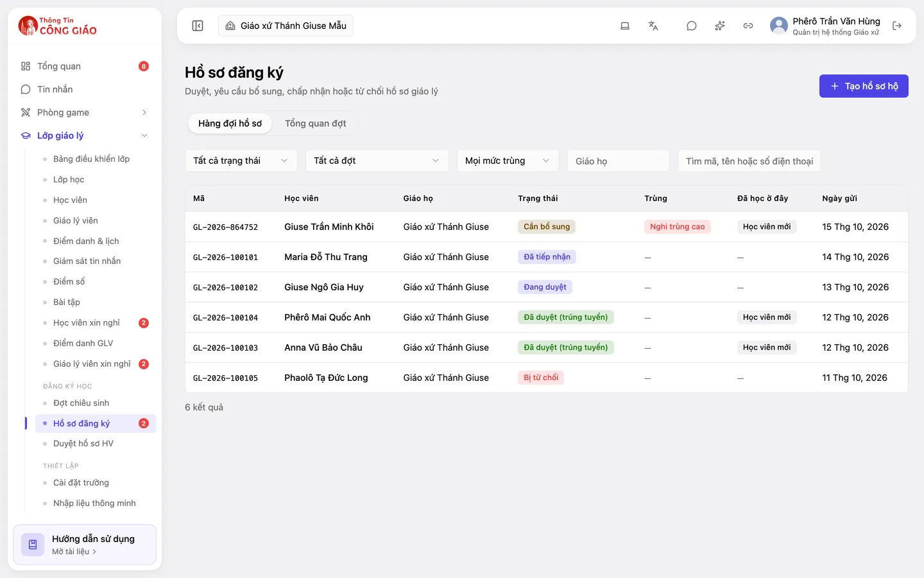Focus the search by code, name, phone field
924x578 pixels.
[749, 161]
